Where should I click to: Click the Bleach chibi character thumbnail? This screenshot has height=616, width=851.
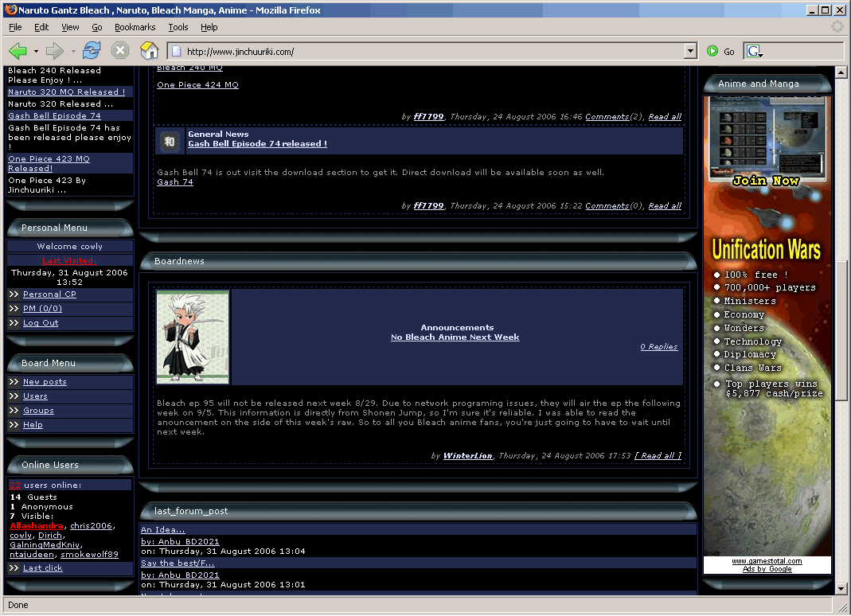(193, 337)
